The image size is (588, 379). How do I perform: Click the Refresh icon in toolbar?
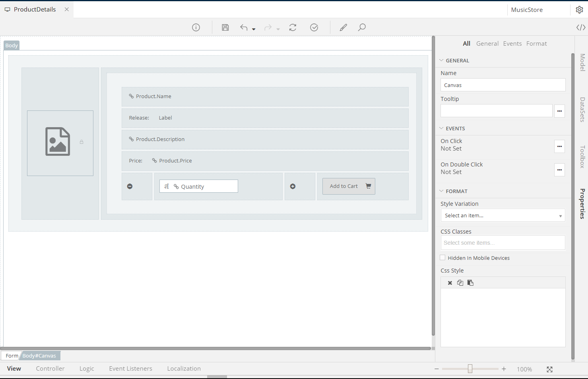(x=293, y=27)
